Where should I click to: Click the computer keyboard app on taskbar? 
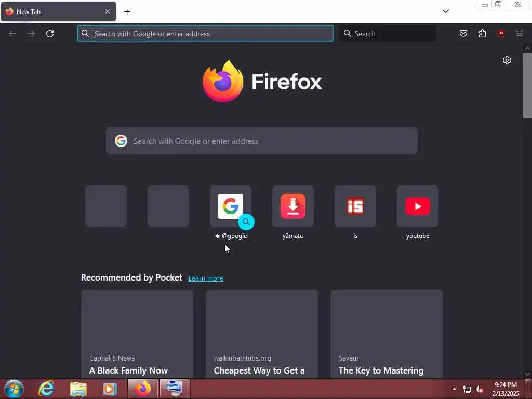click(175, 389)
